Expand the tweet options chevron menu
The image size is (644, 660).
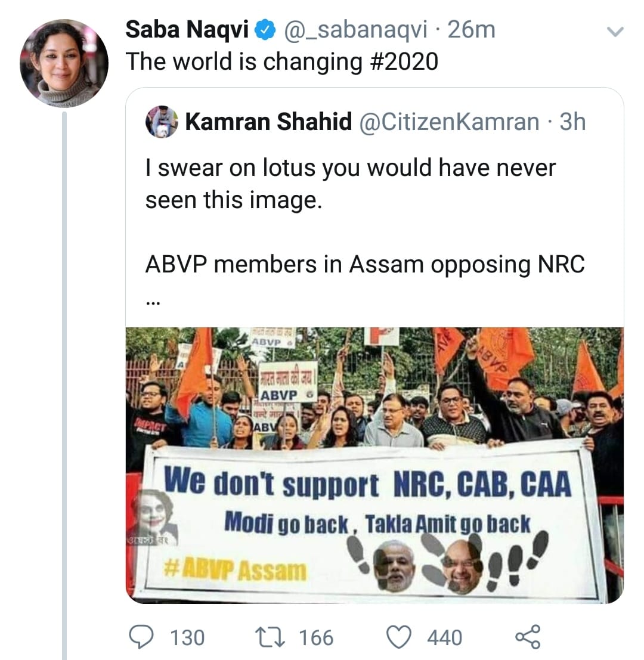coord(614,31)
